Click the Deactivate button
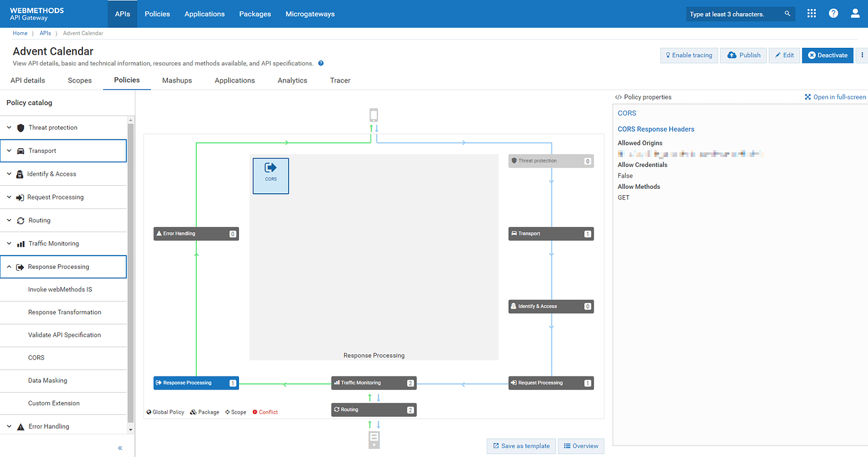The image size is (868, 457). coord(828,55)
